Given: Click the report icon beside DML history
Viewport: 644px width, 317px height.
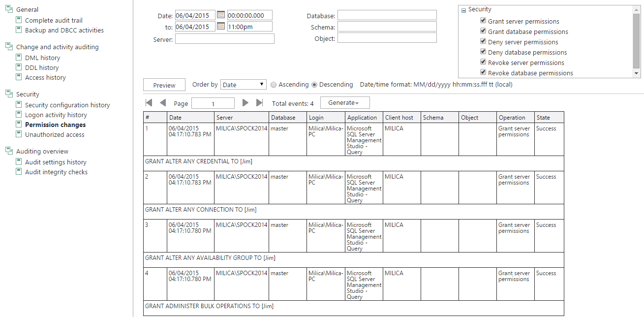Looking at the screenshot, I should coord(19,58).
